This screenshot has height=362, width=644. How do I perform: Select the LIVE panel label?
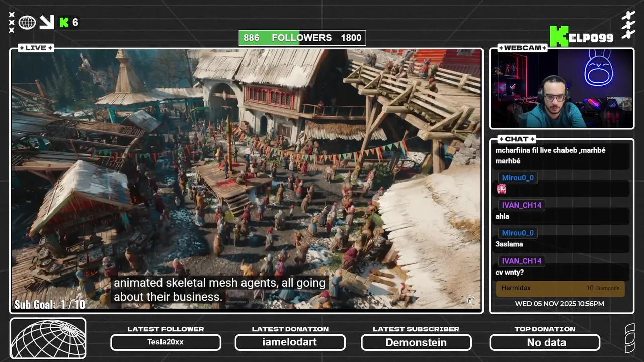pyautogui.click(x=36, y=48)
